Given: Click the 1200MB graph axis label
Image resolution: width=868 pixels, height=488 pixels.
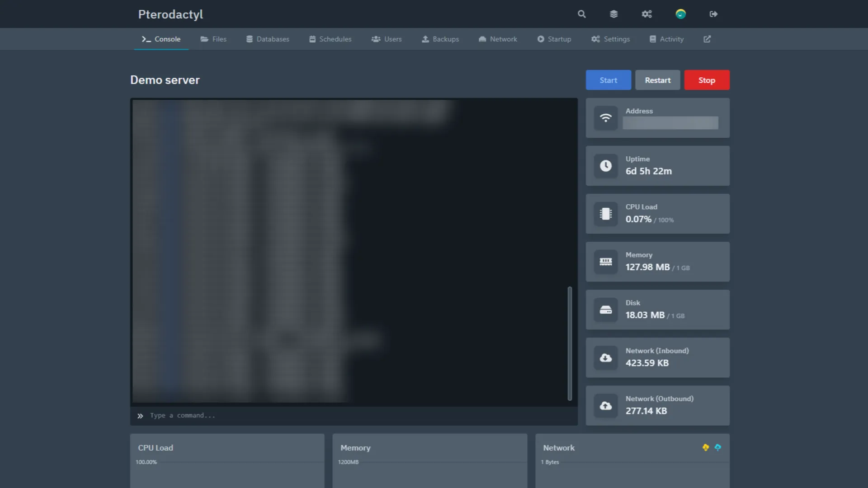Looking at the screenshot, I should (x=348, y=462).
